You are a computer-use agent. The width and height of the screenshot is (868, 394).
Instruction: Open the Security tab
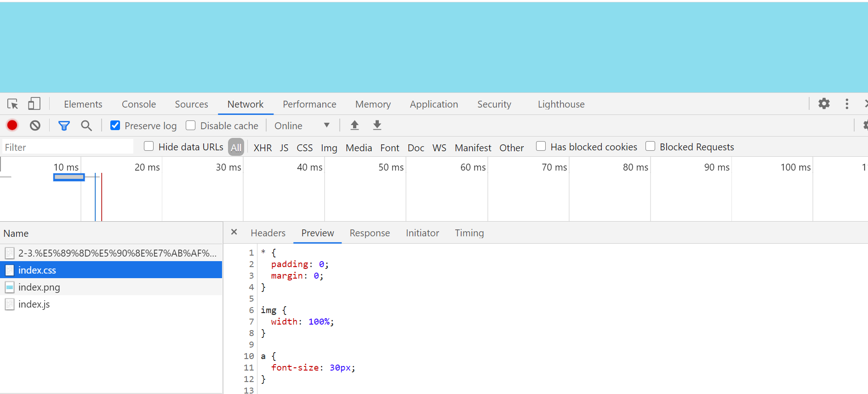pos(494,104)
